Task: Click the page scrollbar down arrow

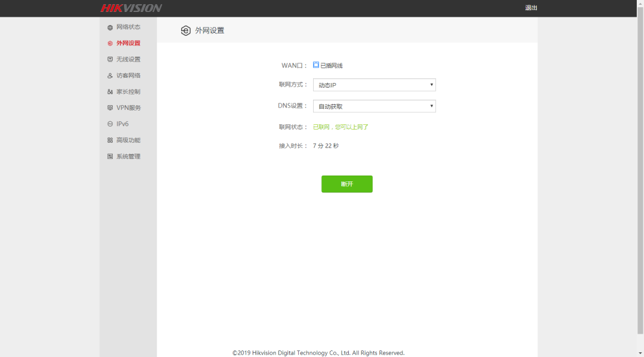Action: pyautogui.click(x=640, y=353)
